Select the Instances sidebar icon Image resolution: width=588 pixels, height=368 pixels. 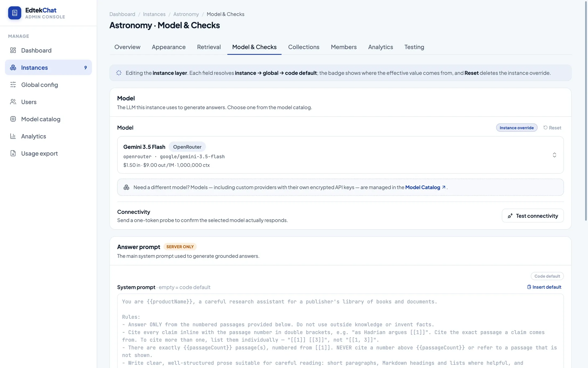pyautogui.click(x=13, y=67)
